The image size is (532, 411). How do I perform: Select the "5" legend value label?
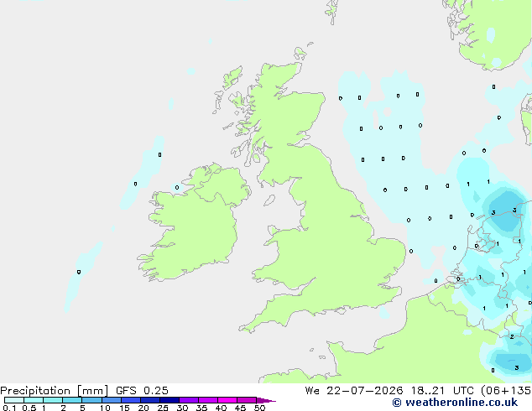coord(82,408)
